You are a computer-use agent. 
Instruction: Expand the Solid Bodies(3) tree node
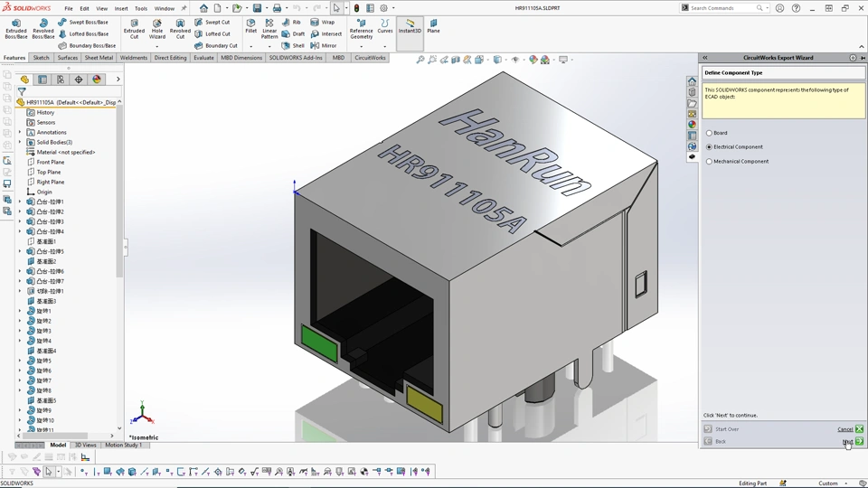(x=20, y=142)
